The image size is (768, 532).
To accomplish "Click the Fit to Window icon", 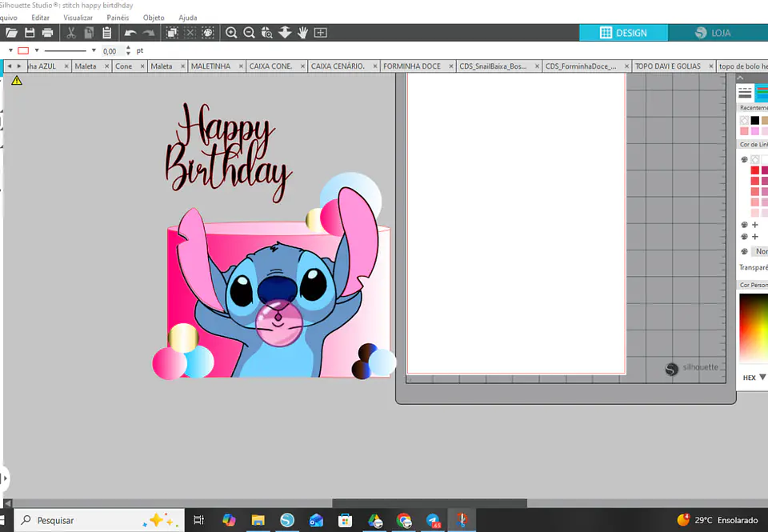I will pos(321,33).
